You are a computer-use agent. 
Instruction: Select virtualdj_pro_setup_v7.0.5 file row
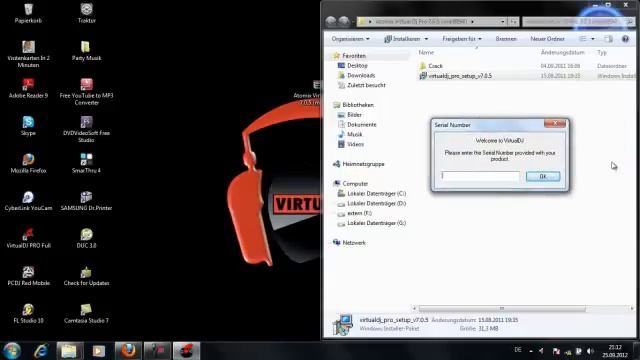coord(527,76)
